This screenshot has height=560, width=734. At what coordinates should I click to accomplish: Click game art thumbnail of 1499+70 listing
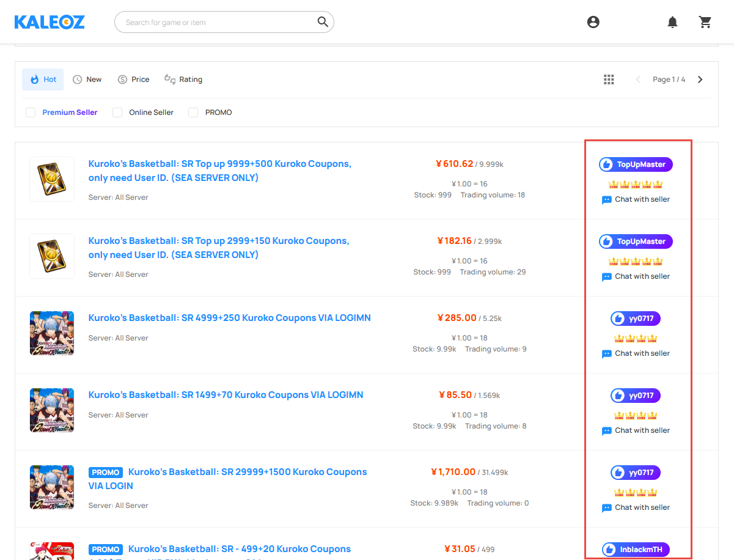tap(52, 410)
